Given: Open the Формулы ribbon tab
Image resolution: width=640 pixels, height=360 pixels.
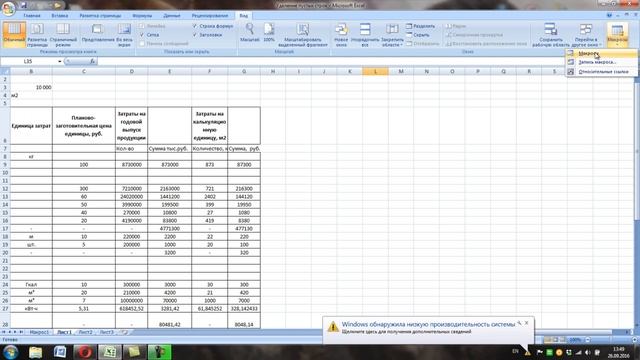Looking at the screenshot, I should (x=142, y=16).
